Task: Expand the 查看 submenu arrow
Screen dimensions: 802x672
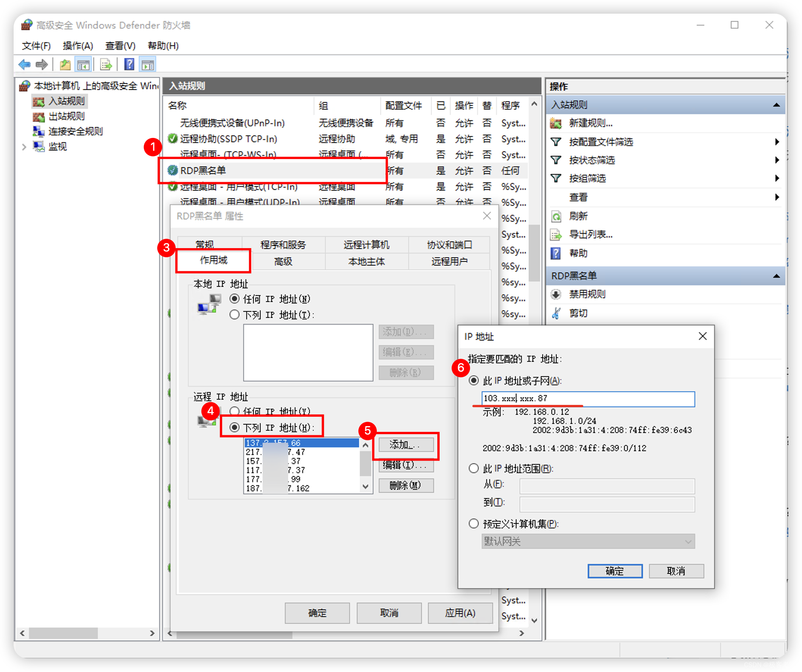Action: click(777, 197)
